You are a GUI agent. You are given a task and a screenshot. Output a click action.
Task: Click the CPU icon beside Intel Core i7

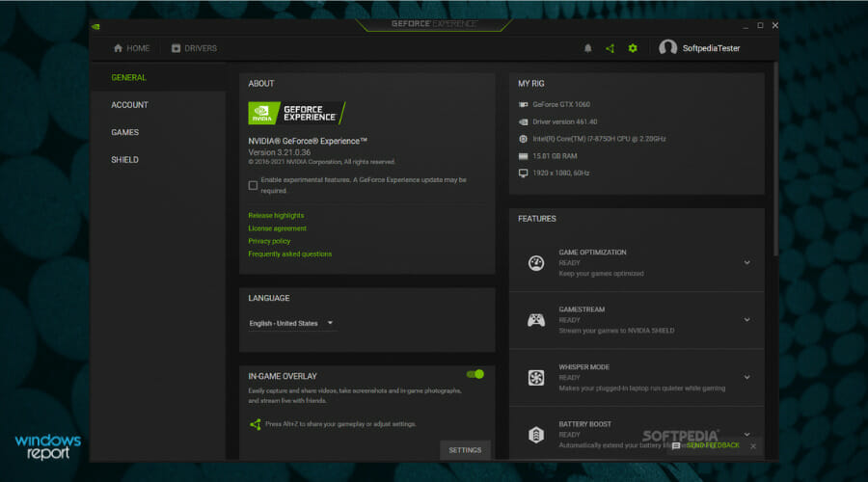(x=523, y=139)
